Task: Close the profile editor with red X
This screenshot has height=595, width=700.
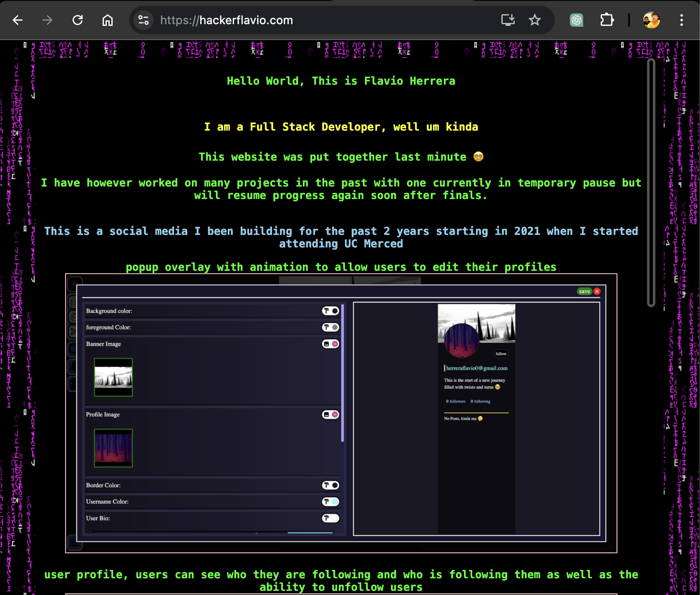Action: (597, 291)
